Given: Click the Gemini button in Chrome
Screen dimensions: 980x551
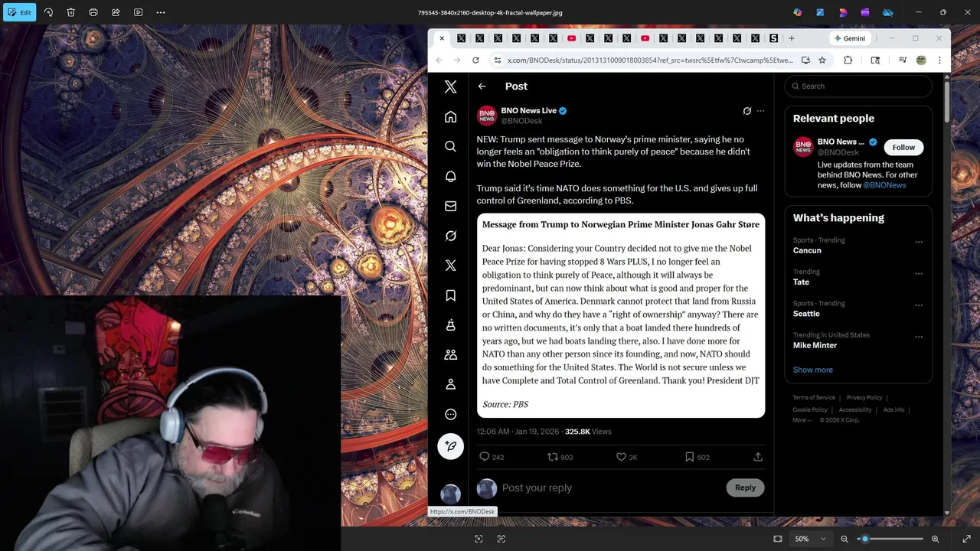Looking at the screenshot, I should pos(850,38).
